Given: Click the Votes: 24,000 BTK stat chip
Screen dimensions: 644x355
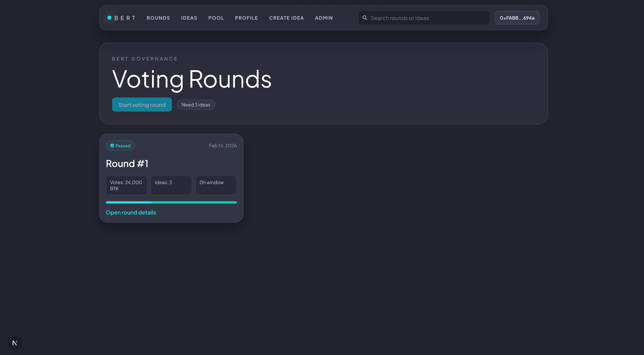Looking at the screenshot, I should click(x=127, y=185).
